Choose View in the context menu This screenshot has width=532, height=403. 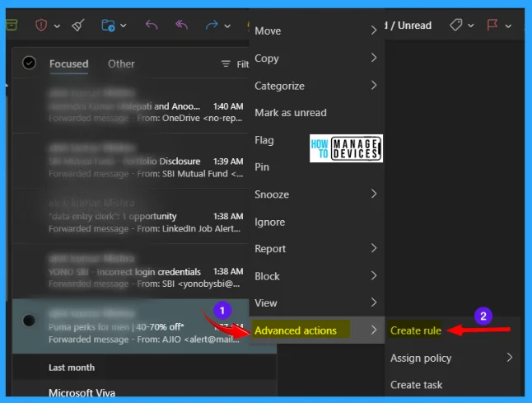(x=317, y=302)
